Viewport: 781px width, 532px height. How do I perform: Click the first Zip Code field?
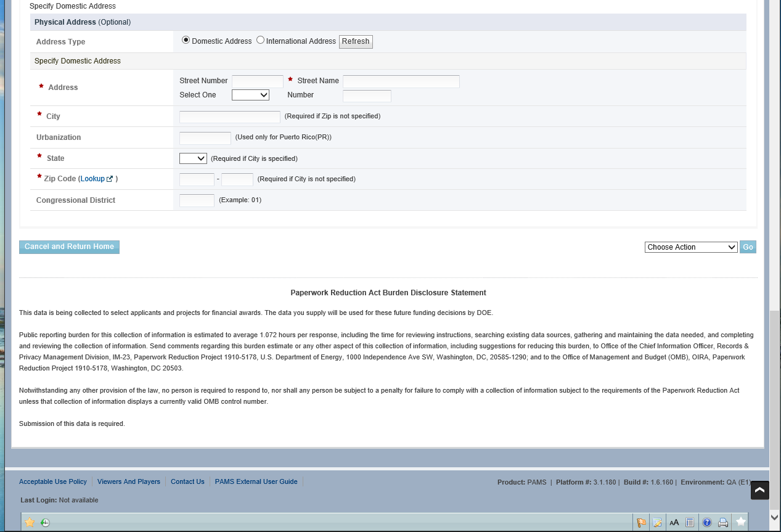[197, 179]
